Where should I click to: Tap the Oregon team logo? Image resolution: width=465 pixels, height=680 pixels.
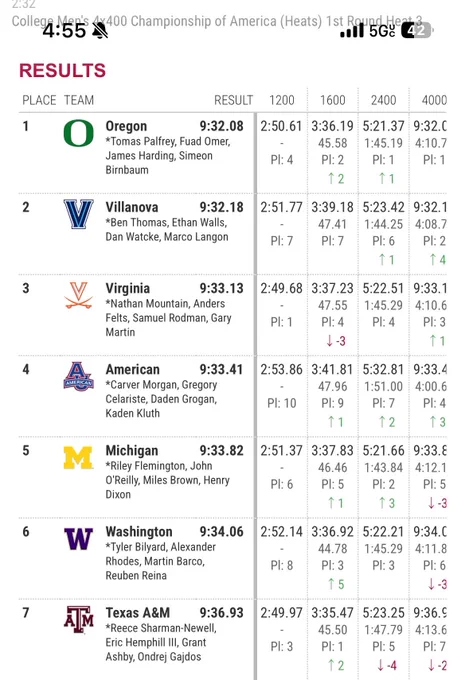[79, 133]
